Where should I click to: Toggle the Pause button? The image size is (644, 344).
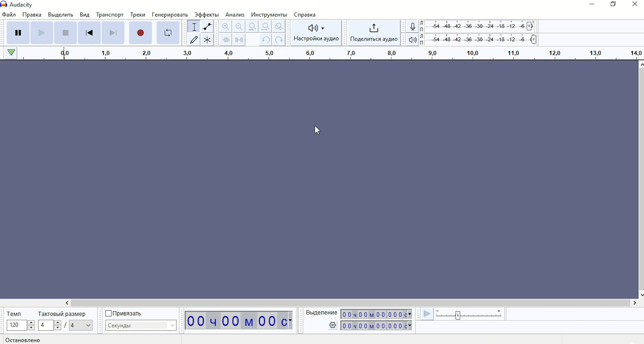point(18,33)
